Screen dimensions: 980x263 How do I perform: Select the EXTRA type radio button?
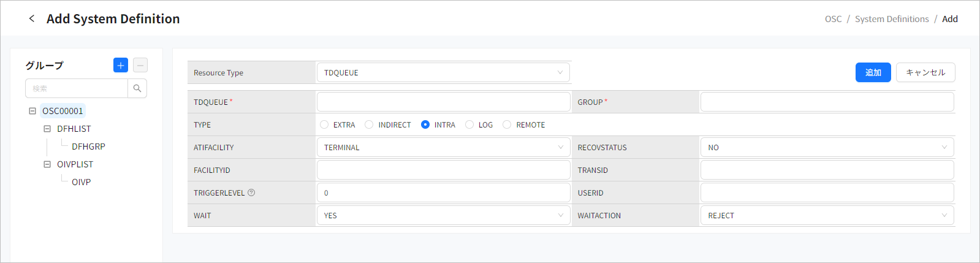tap(324, 124)
